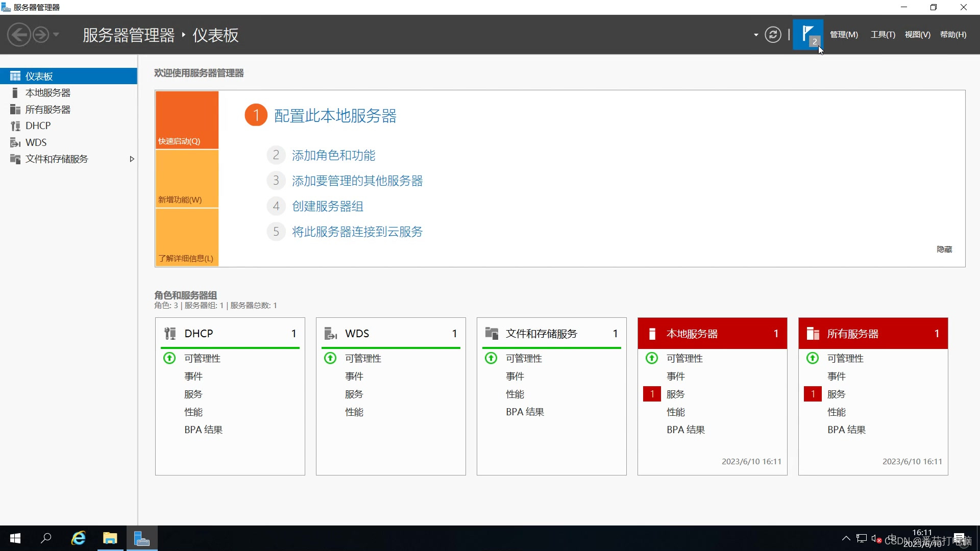Screen dimensions: 980x551
Task: Open 服务 in the WDS tile
Action: click(354, 394)
